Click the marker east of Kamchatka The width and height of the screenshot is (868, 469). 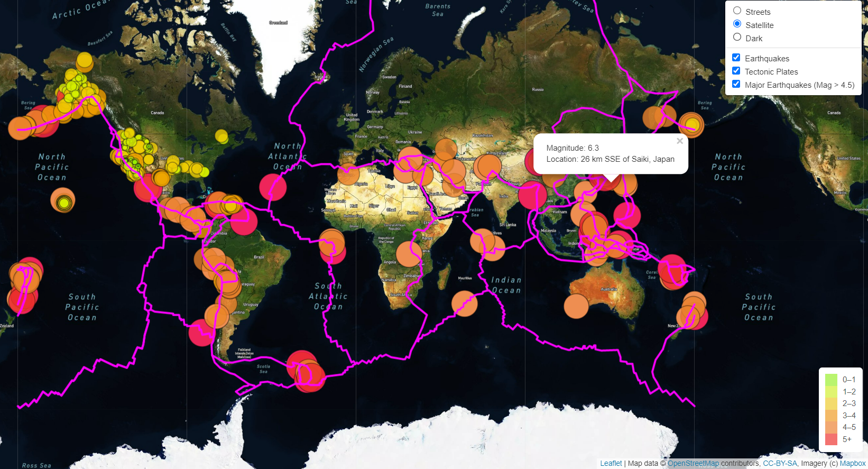click(691, 125)
